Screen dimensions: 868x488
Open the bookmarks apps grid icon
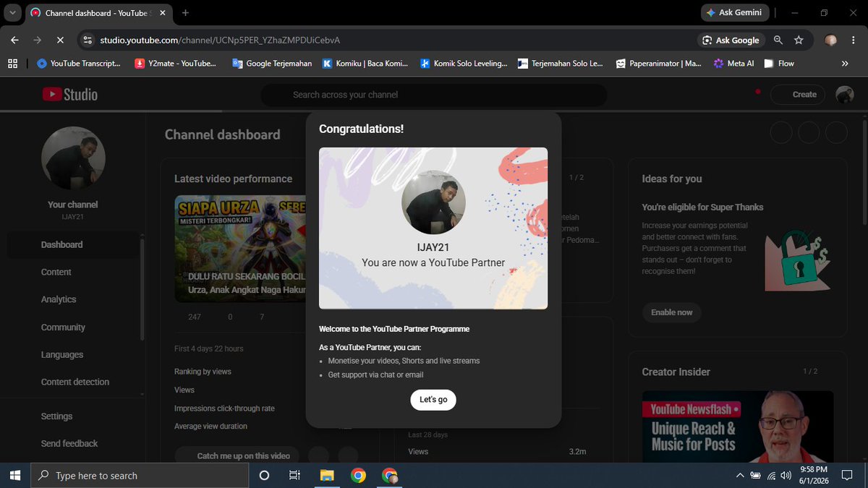12,64
